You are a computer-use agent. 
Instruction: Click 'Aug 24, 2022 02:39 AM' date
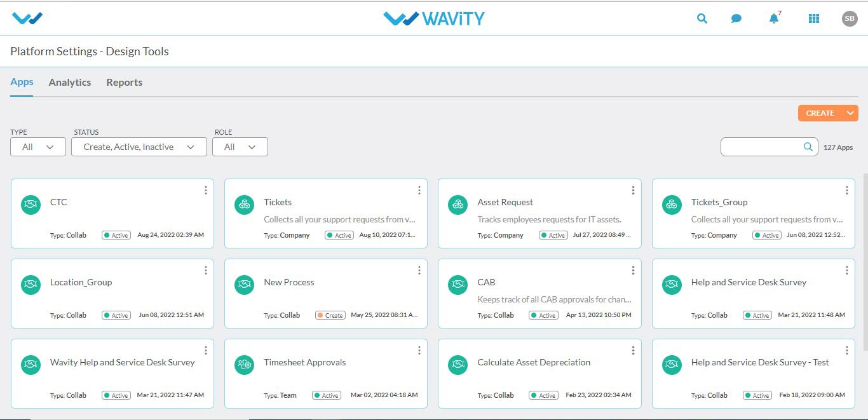pos(170,235)
